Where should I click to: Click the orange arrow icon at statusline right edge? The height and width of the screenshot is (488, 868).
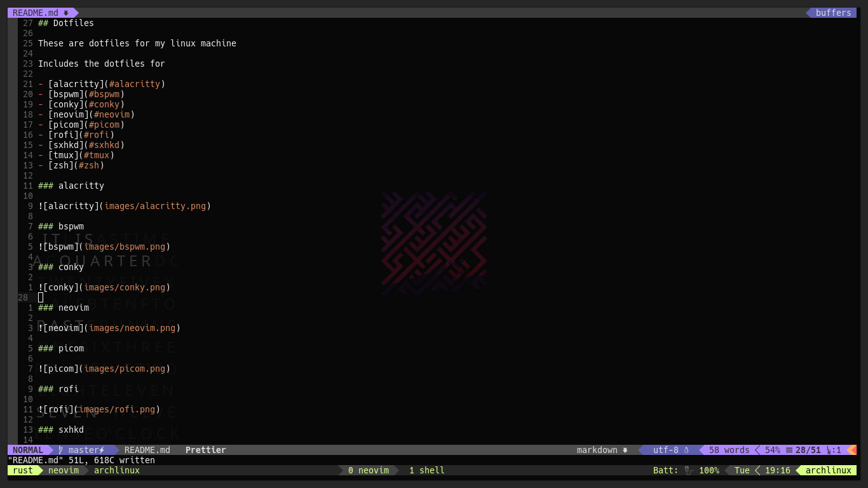coord(853,450)
